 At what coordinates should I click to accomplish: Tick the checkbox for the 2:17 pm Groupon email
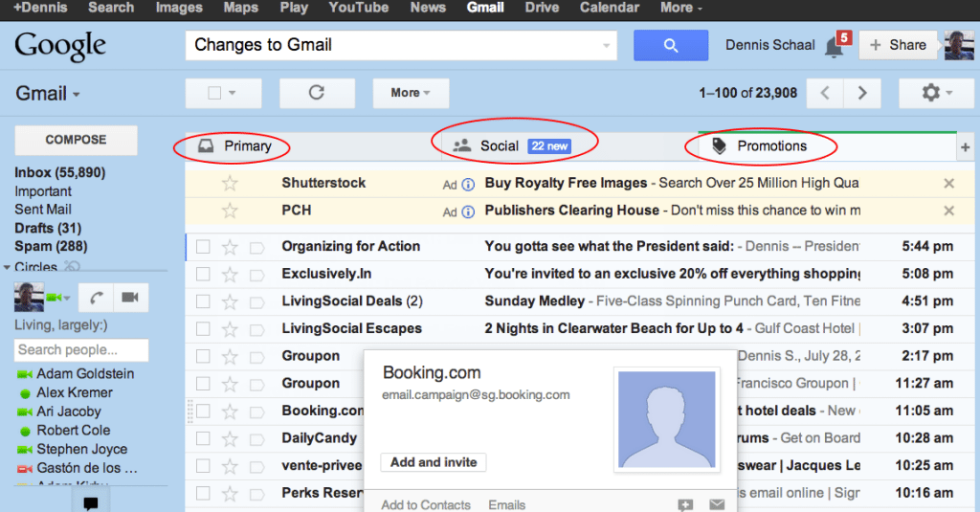(x=203, y=356)
